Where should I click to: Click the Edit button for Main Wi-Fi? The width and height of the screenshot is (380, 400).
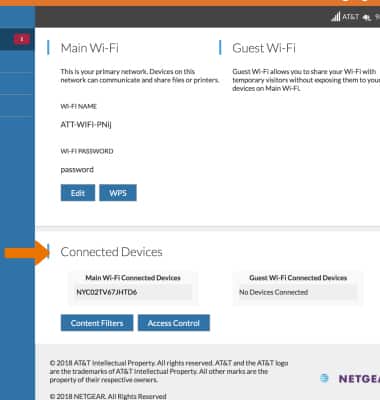(78, 193)
